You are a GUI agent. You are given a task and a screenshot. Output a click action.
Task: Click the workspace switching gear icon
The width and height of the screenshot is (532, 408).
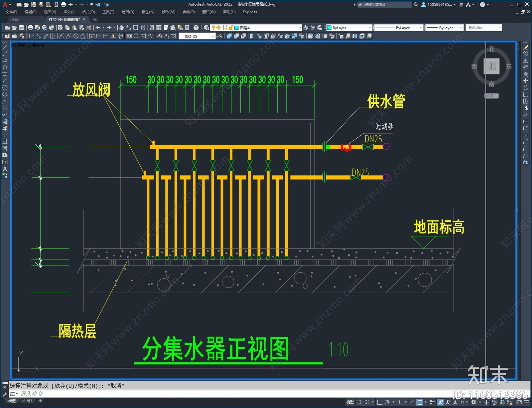[474, 402]
